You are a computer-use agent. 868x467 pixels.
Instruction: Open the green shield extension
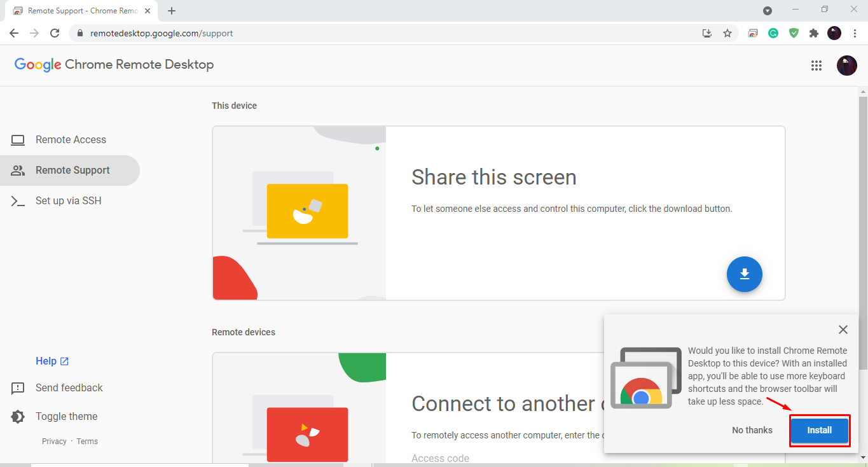coord(794,33)
